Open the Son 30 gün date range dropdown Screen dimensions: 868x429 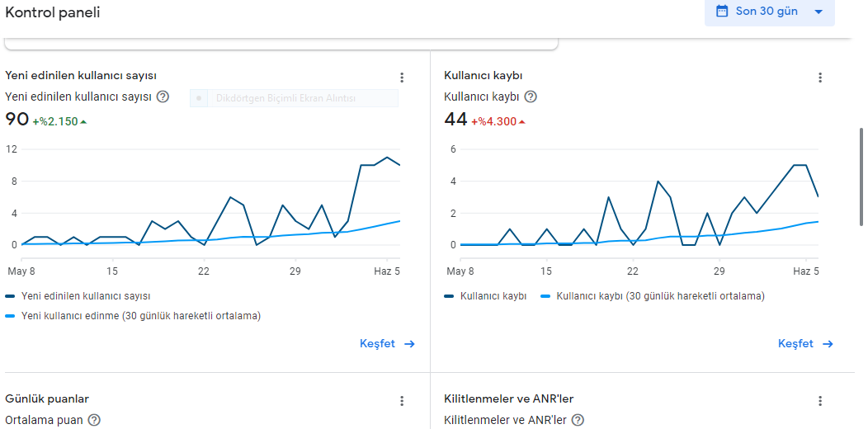(x=770, y=12)
